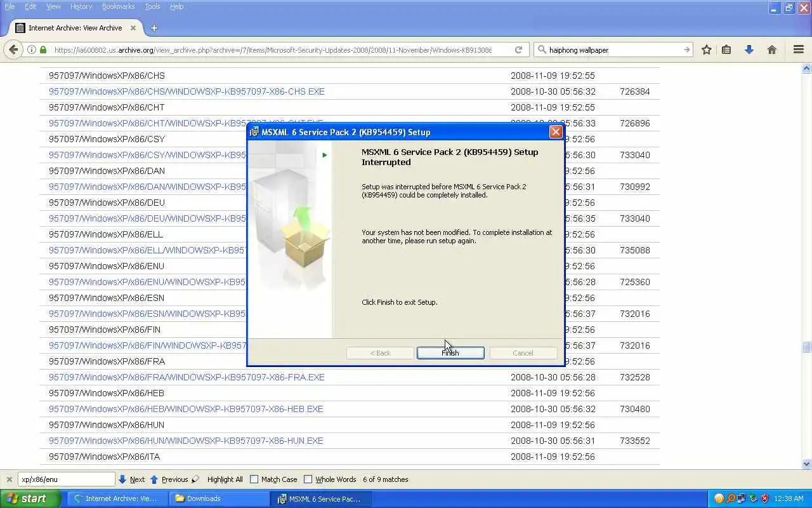This screenshot has width=812, height=508.
Task: Click the orange magnifier tray icon
Action: click(730, 498)
